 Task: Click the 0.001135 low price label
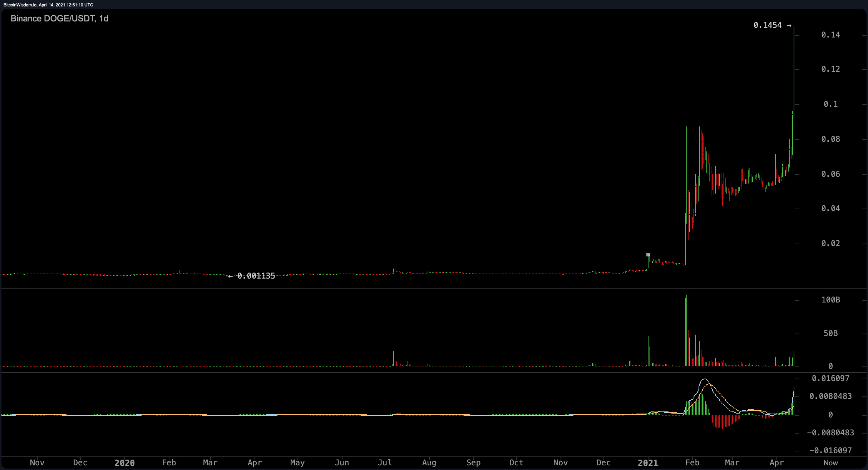[x=256, y=276]
